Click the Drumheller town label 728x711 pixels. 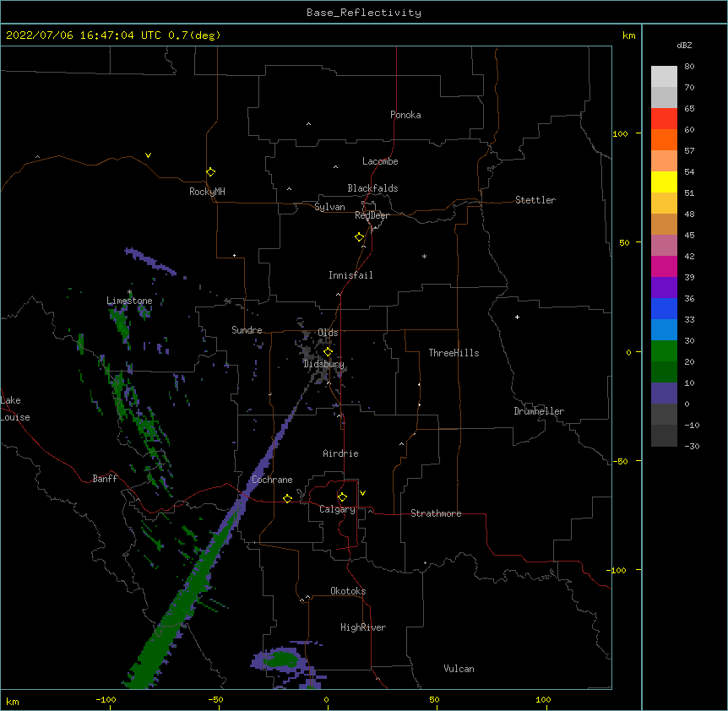539,411
